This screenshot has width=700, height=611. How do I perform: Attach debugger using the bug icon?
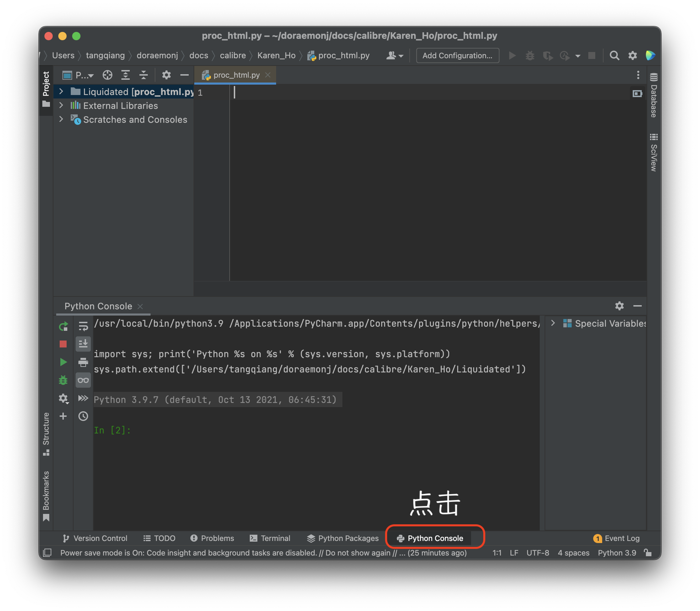click(x=63, y=380)
